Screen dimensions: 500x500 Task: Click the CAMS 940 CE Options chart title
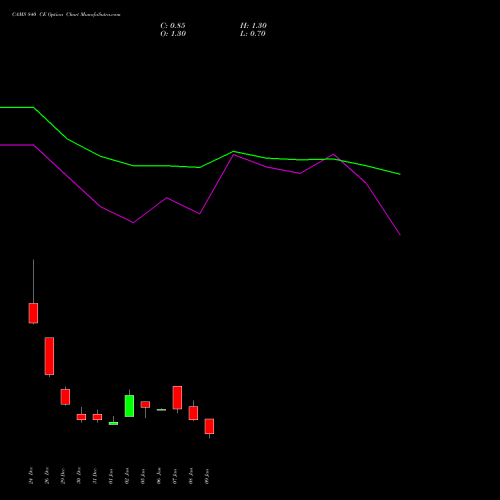[66, 15]
